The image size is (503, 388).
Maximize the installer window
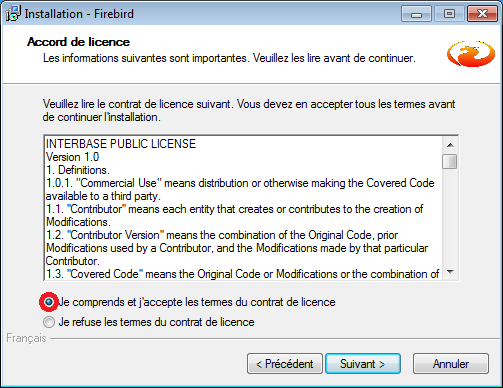449,14
